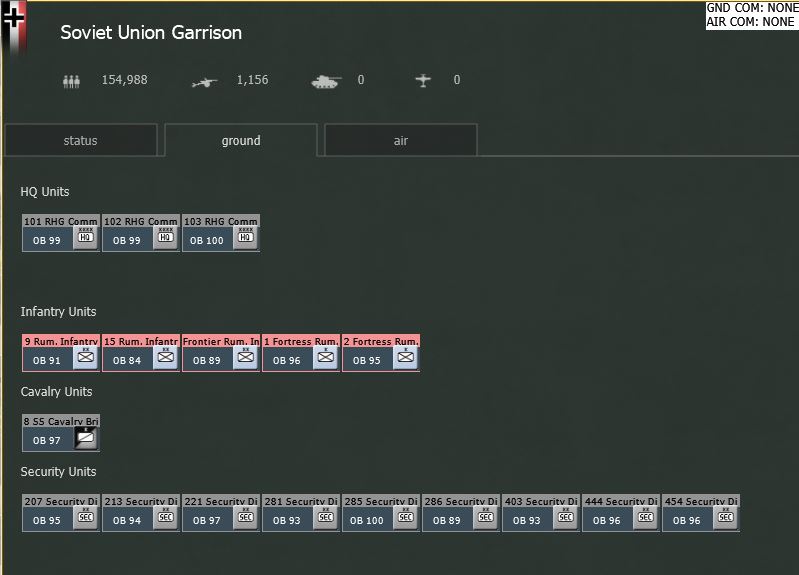Open the Frontier Rum. Infantry unit name
The image size is (799, 575).
pyautogui.click(x=221, y=341)
